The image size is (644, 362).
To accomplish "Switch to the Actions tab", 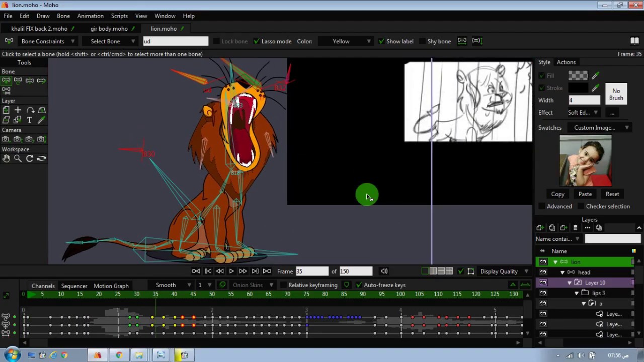I will 566,62.
